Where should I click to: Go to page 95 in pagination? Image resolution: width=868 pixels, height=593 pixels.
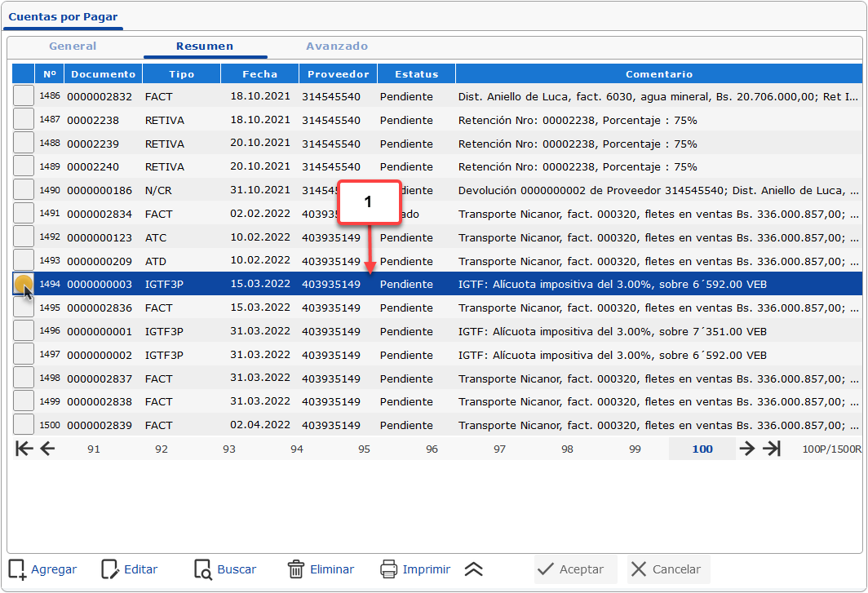(x=364, y=449)
